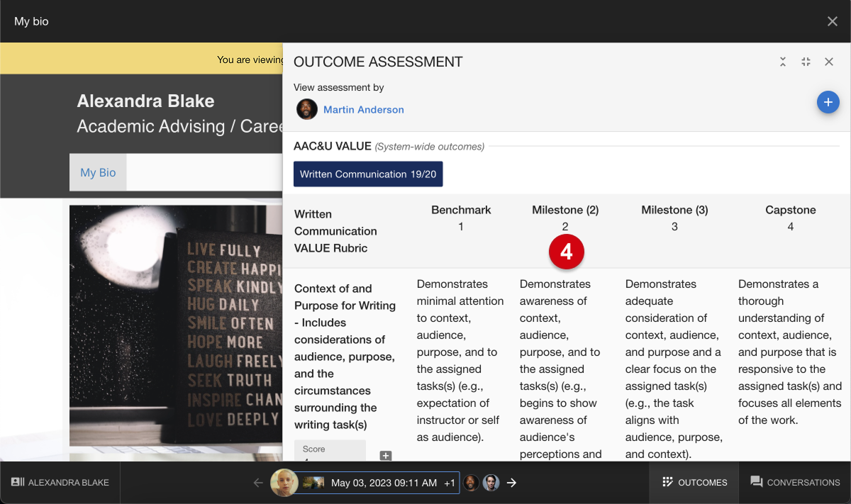Go to next submission arrow
Screen dimensions: 851x504
pyautogui.click(x=511, y=483)
